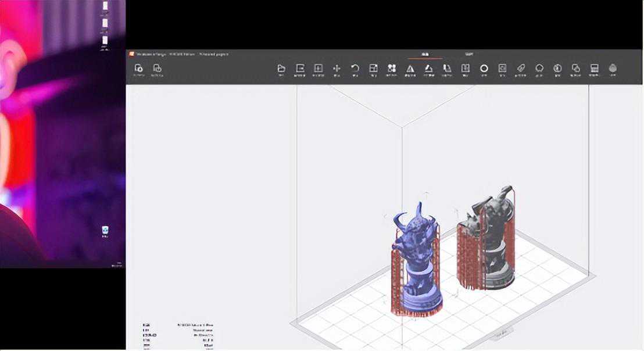This screenshot has height=351, width=644.
Task: Click the curved undo arrow icon
Action: pos(355,69)
